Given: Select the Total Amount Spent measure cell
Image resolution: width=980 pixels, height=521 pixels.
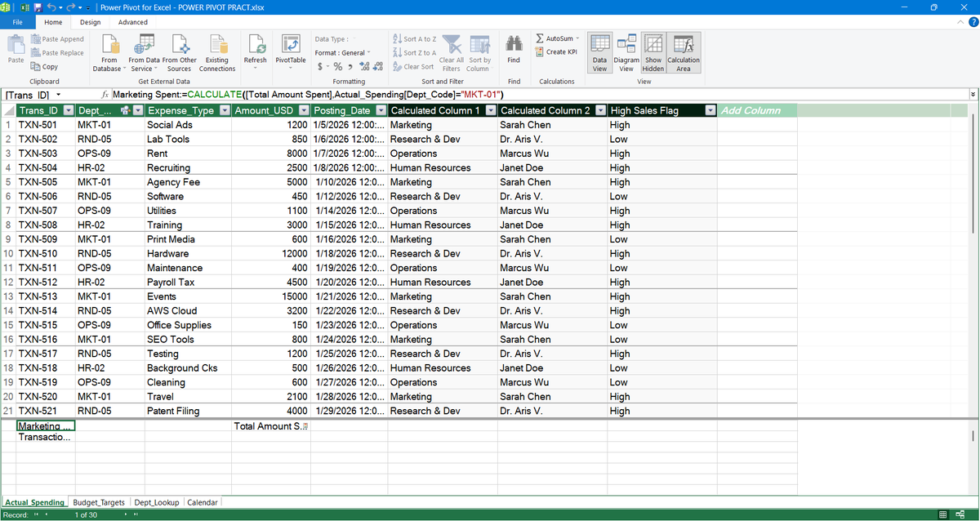Looking at the screenshot, I should click(270, 426).
